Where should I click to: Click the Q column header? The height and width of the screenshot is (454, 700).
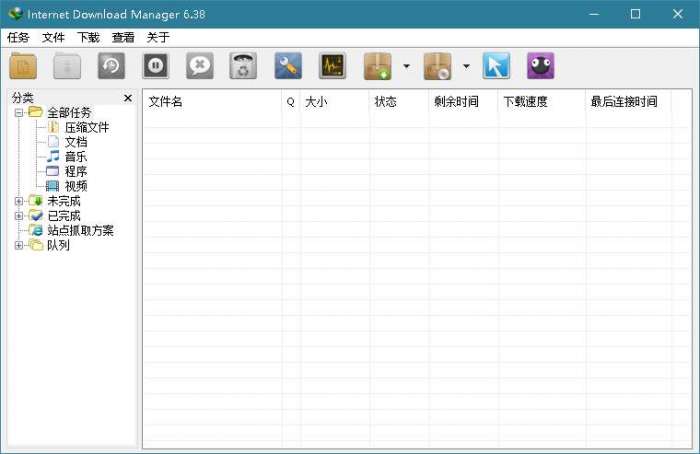[291, 102]
